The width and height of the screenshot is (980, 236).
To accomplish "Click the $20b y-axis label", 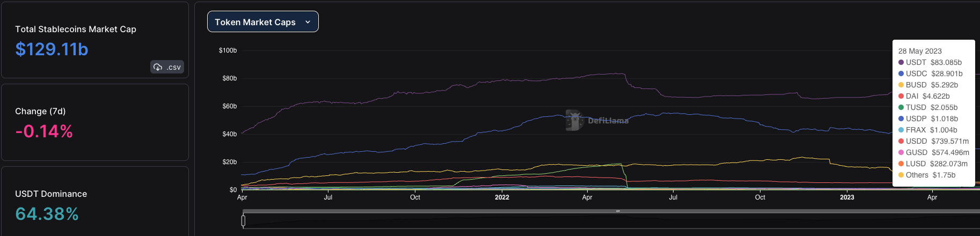I will click(229, 162).
